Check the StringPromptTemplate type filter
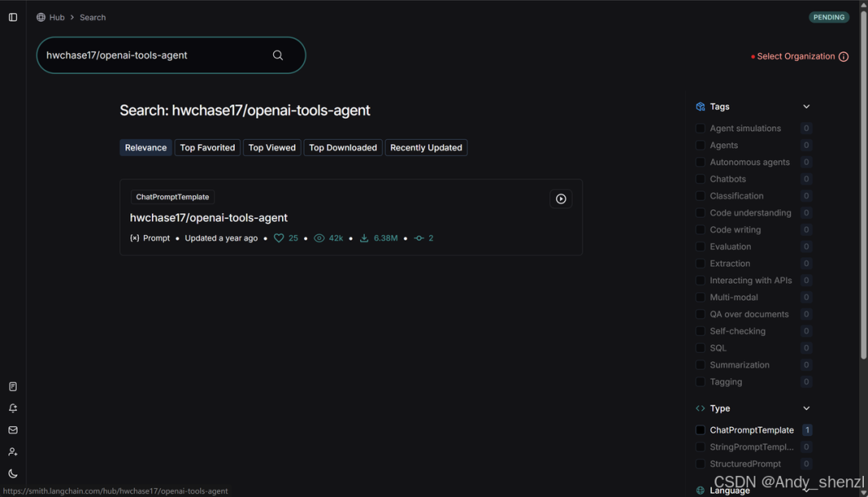This screenshot has height=497, width=868. coord(700,446)
